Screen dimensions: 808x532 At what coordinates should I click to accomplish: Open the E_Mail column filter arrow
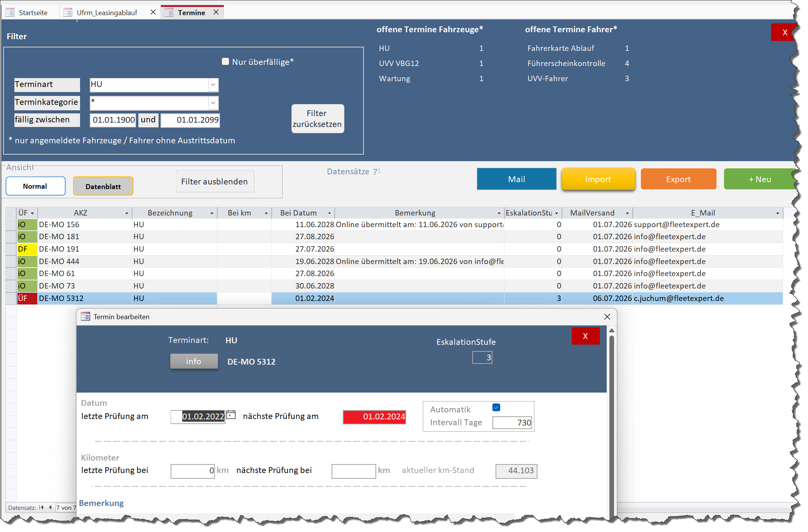[778, 213]
